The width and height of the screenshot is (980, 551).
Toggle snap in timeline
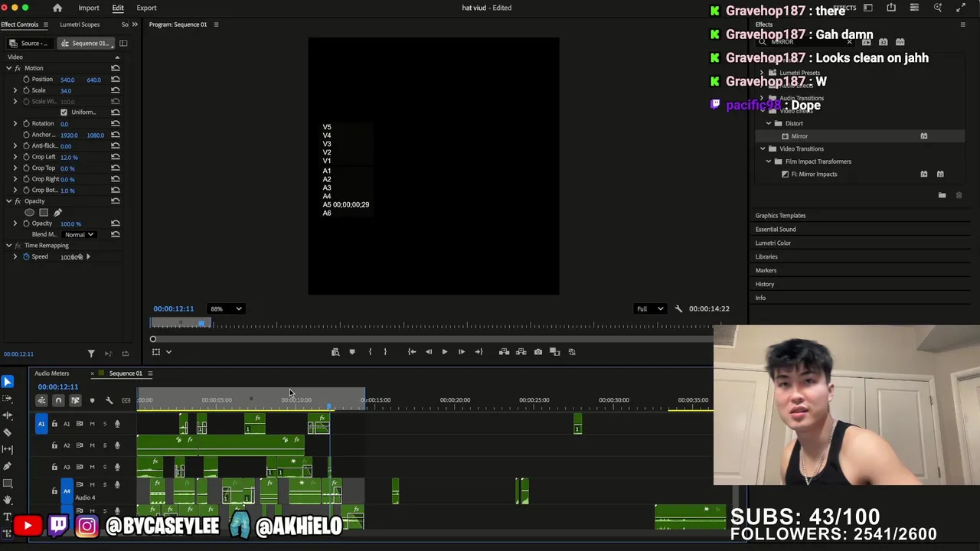pos(58,400)
